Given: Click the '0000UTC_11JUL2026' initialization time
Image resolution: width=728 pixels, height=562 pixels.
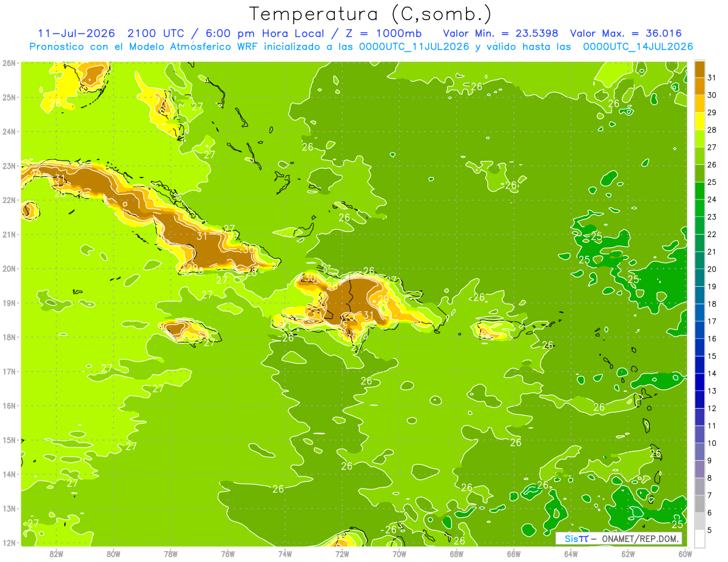Looking at the screenshot, I should 414,47.
